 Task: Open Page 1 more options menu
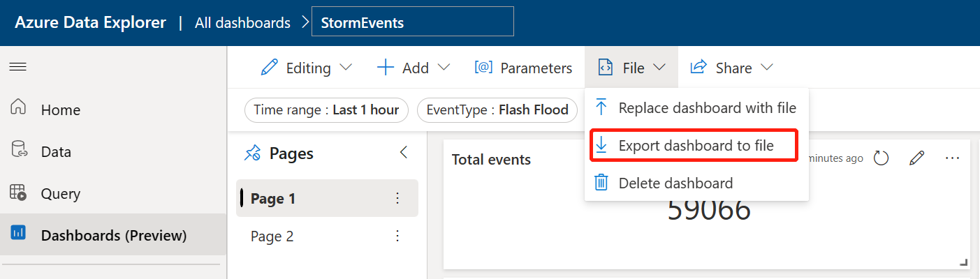[x=397, y=199]
